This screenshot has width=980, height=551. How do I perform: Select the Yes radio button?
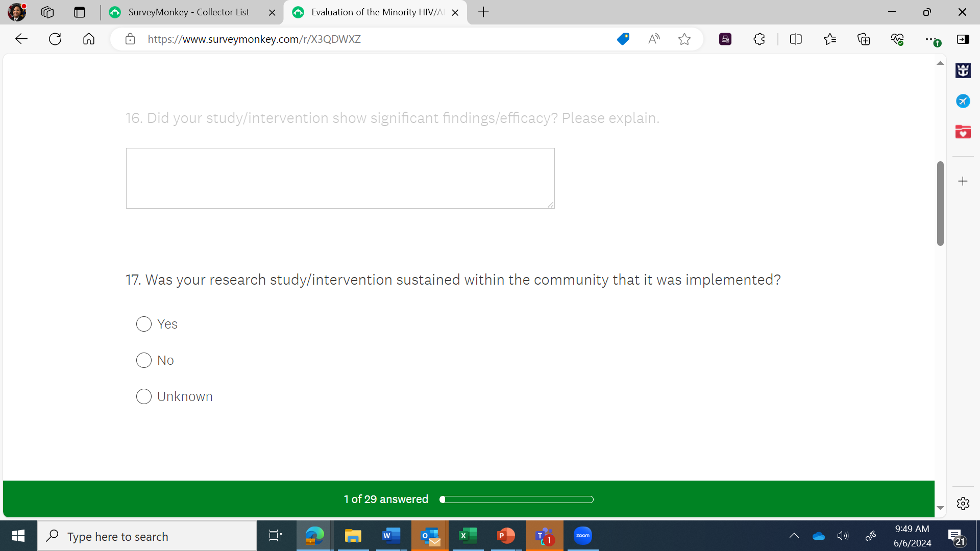click(x=144, y=324)
